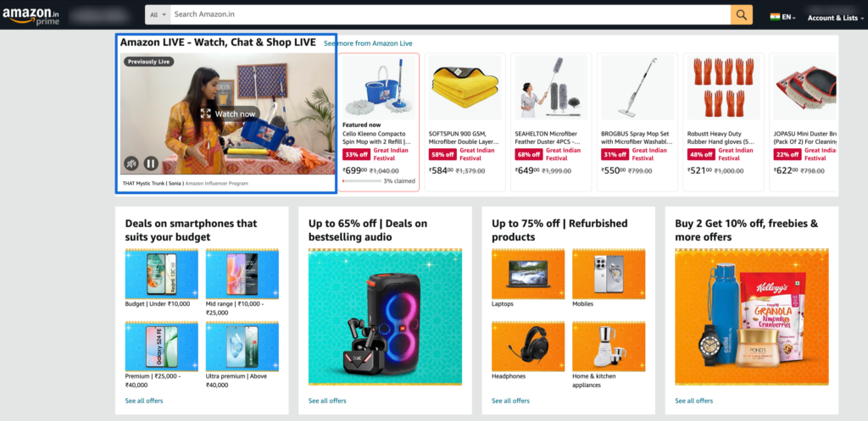Open the bestselling audio JBL speaker banner

pos(386,317)
